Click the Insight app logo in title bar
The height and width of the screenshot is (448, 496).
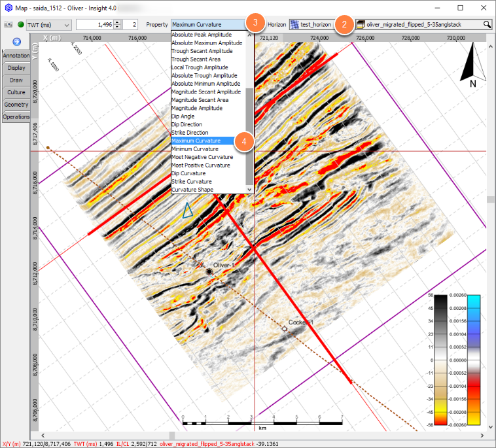tap(9, 8)
